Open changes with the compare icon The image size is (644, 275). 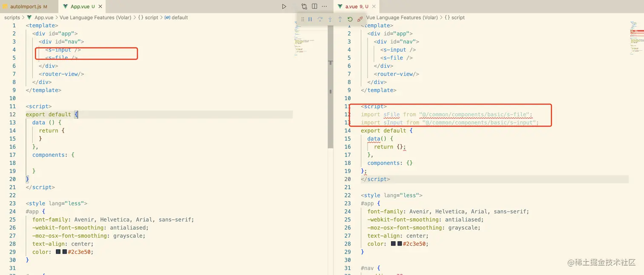click(x=304, y=6)
